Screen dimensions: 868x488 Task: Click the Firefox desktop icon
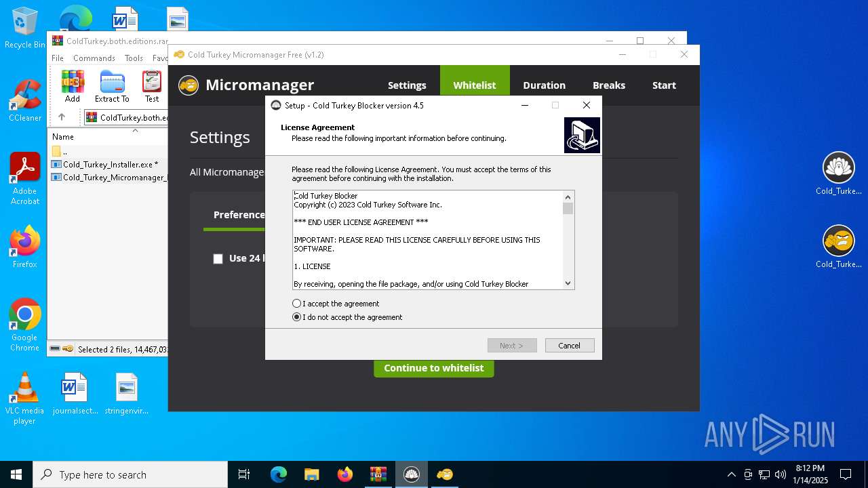(25, 247)
